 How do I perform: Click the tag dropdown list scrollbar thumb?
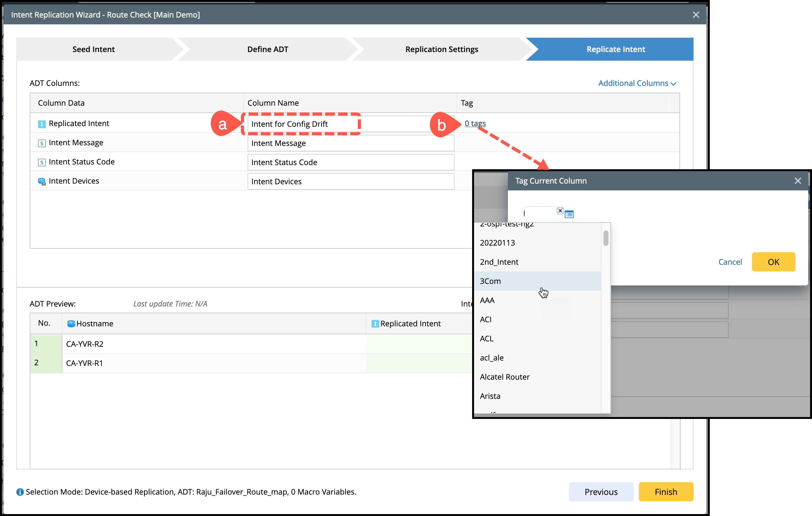606,238
